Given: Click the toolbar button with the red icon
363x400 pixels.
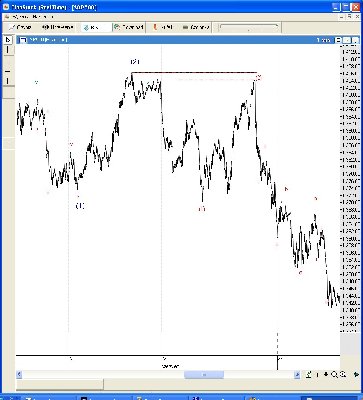Looking at the screenshot, I should coord(163,27).
